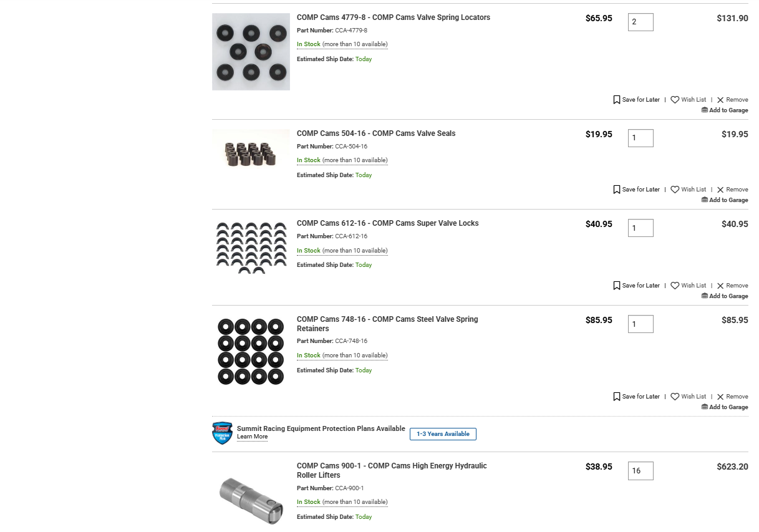Click the Super Valve Locks product thumbnail
The height and width of the screenshot is (532, 759).
click(251, 248)
